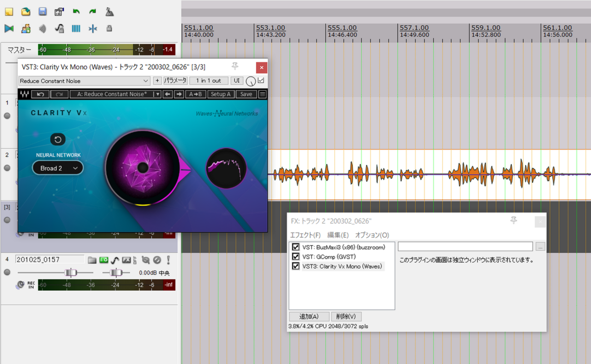Switch to Setup A in Clarity Vx
The image size is (591, 364).
pos(221,94)
